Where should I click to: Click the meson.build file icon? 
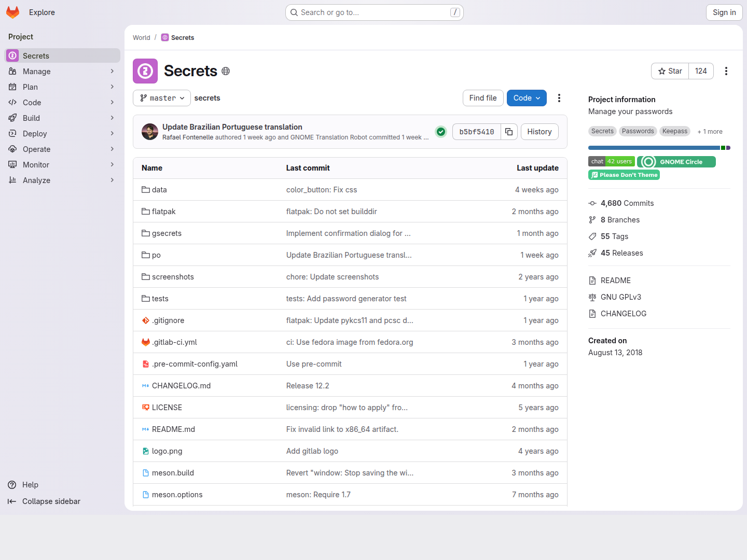tap(146, 473)
